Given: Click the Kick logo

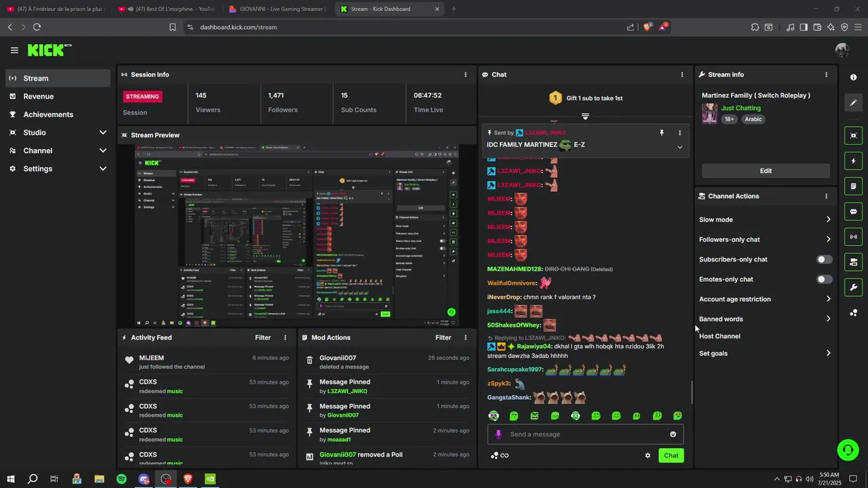Looking at the screenshot, I should point(49,50).
